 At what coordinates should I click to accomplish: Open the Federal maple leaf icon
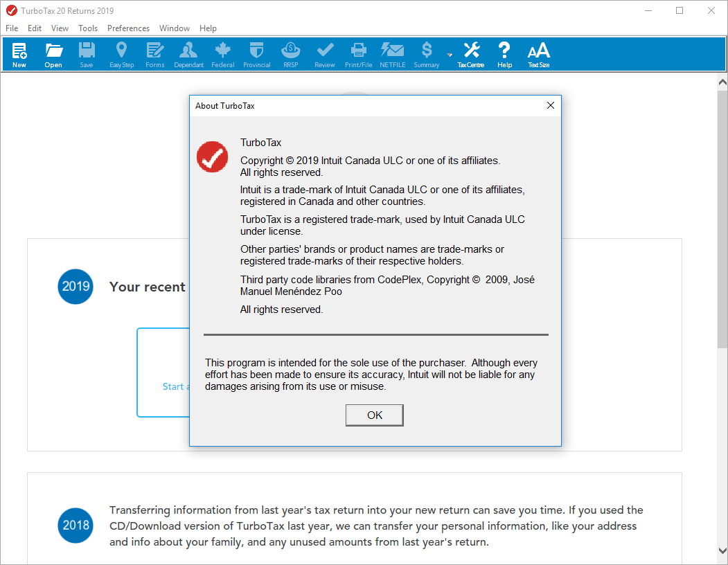point(223,55)
